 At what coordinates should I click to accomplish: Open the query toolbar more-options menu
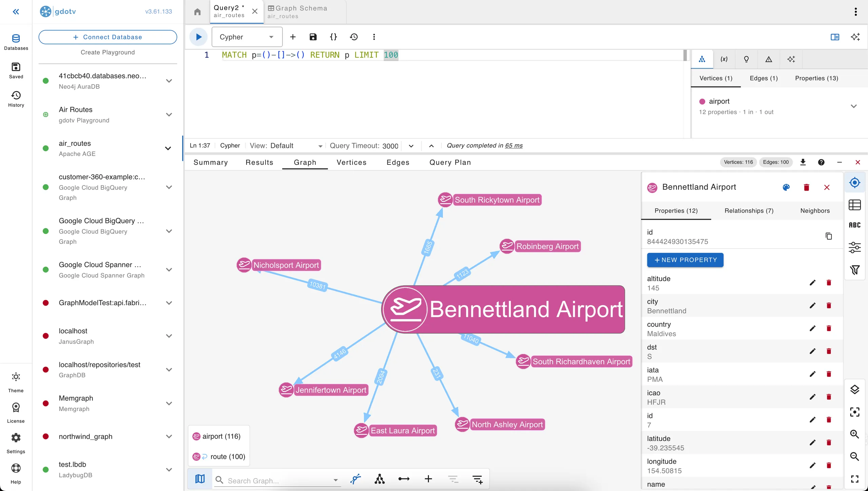click(x=374, y=37)
